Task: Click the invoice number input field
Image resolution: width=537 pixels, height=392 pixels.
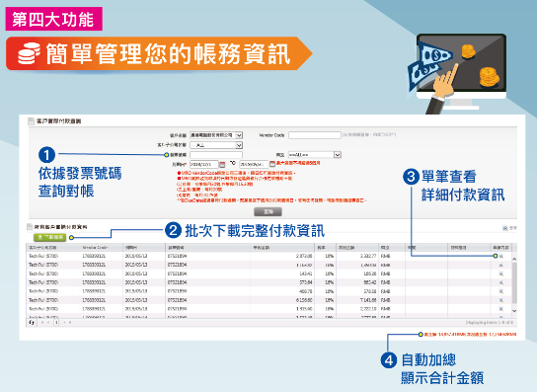Action: click(x=216, y=155)
